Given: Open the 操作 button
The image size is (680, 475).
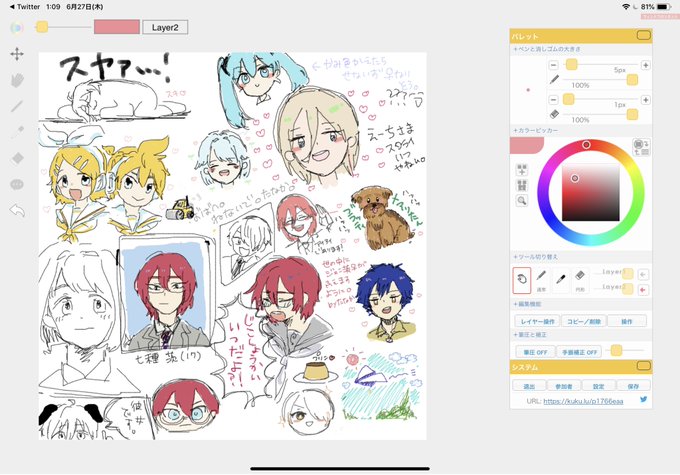Looking at the screenshot, I should coord(627,321).
